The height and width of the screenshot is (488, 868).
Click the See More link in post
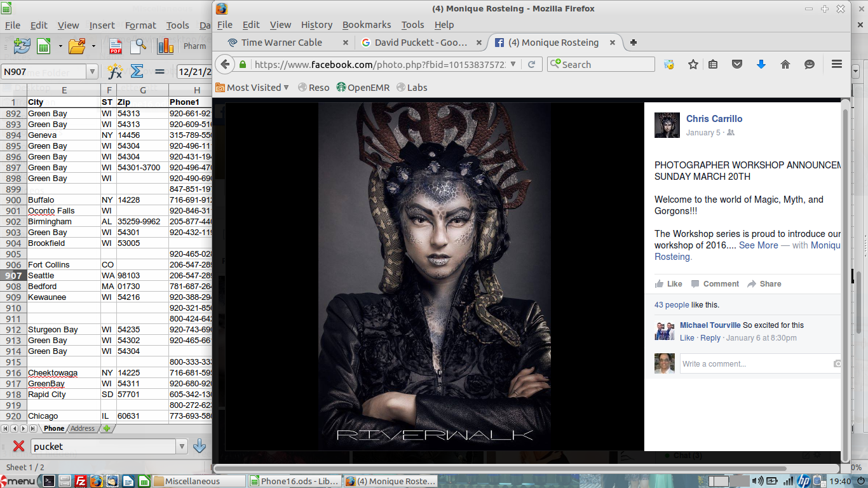(758, 245)
